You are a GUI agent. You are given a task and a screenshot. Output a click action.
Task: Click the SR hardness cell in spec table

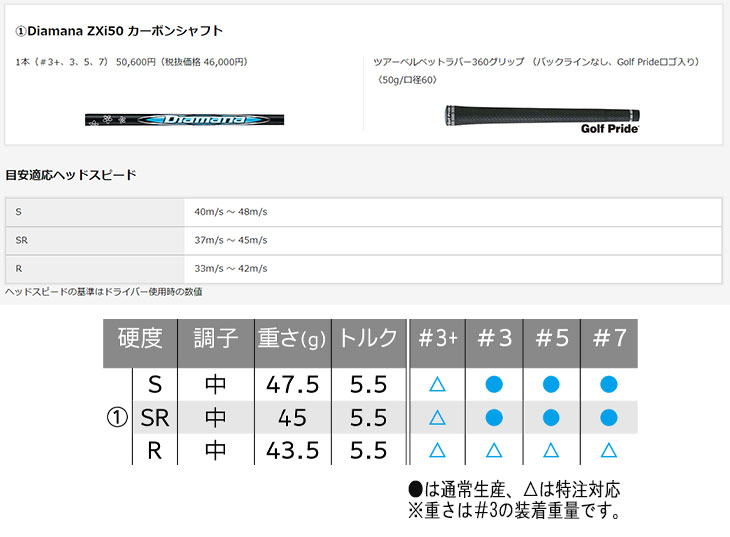point(155,418)
